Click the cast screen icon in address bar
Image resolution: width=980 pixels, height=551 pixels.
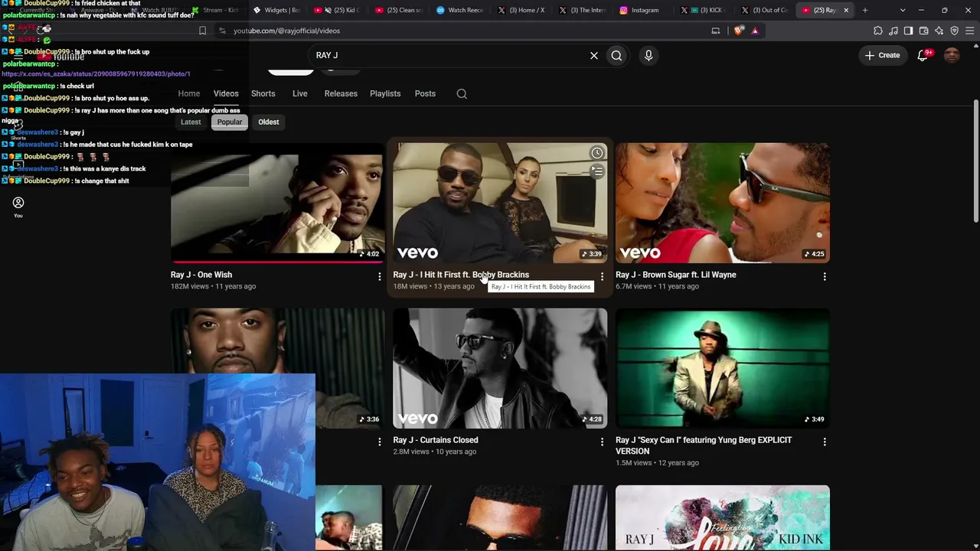point(716,31)
